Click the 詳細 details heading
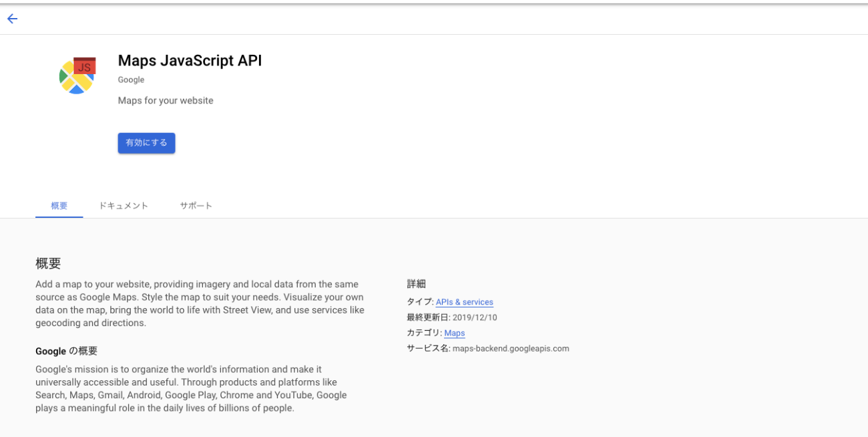Screen dimensions: 868x437 click(416, 284)
